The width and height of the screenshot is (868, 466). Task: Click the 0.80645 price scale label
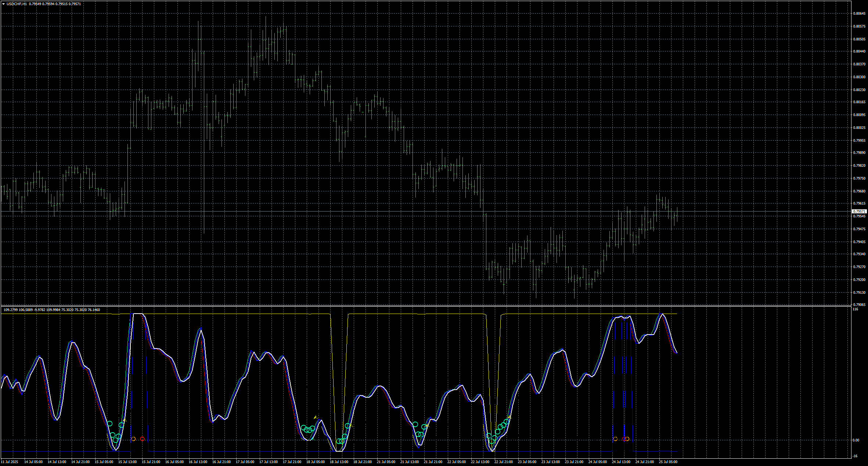pos(859,14)
